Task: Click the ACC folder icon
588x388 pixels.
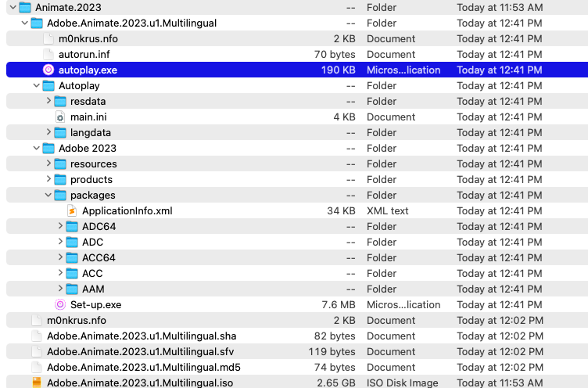Action: tap(72, 273)
